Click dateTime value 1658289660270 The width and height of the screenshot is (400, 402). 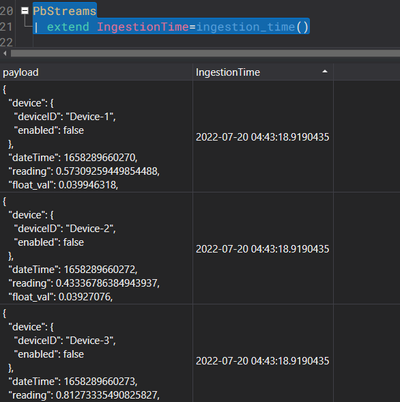pyautogui.click(x=100, y=157)
